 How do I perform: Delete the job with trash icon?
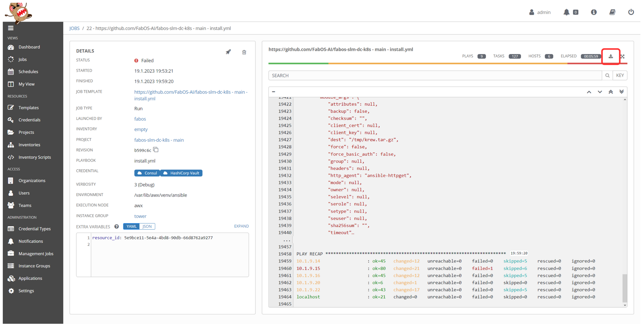coord(244,52)
